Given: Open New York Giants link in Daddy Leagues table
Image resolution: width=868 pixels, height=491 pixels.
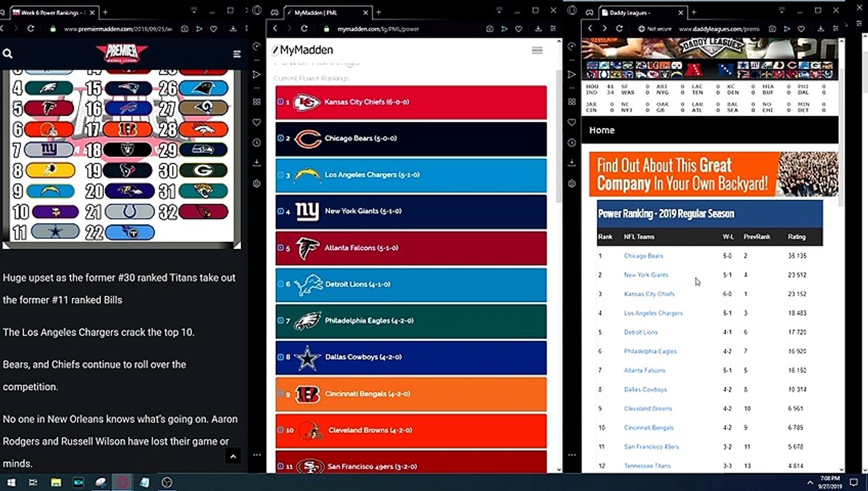Looking at the screenshot, I should [646, 275].
